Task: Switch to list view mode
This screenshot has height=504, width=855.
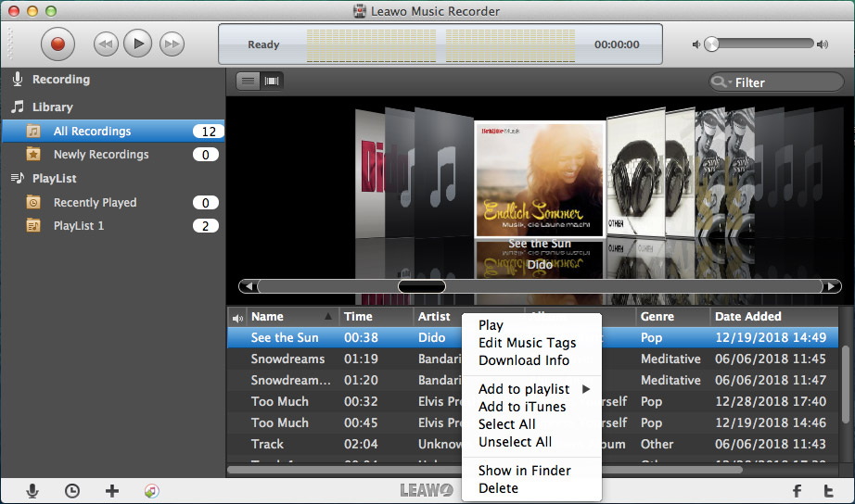Action: [249, 82]
